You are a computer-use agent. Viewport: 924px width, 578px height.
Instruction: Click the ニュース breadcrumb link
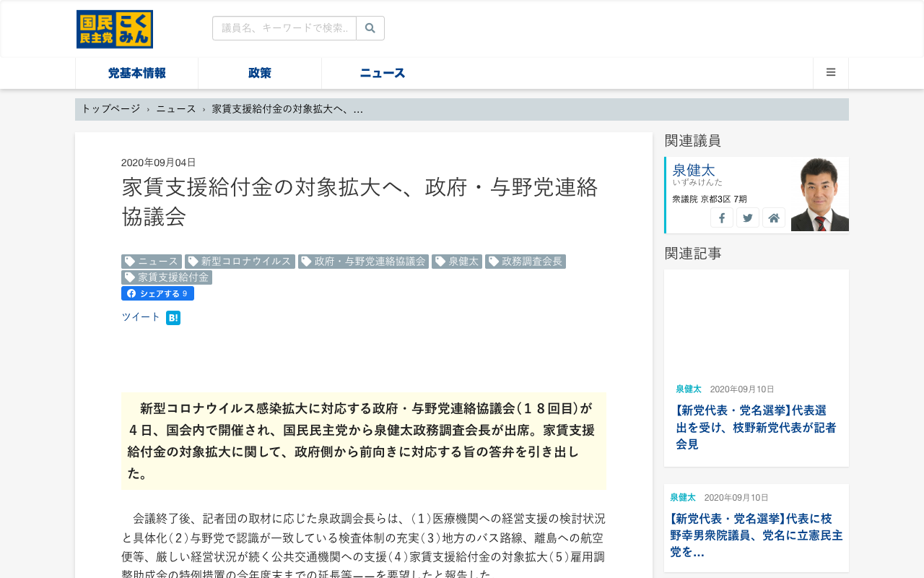click(176, 108)
